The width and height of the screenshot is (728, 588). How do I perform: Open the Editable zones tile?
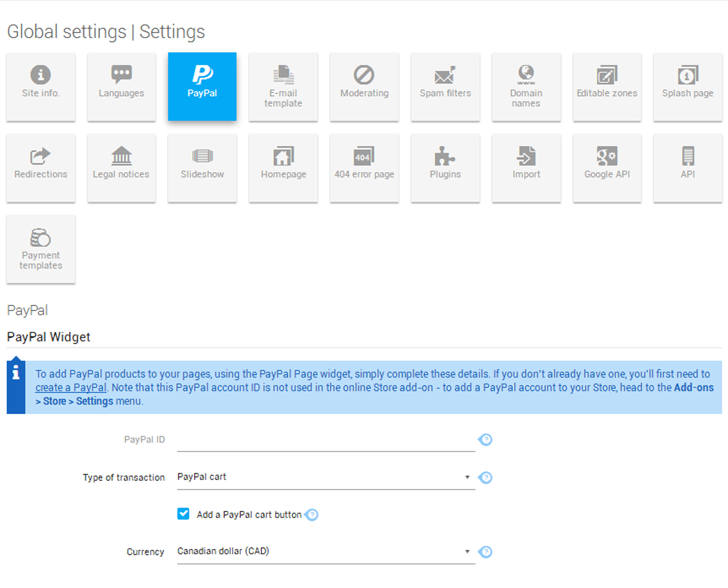pos(607,87)
